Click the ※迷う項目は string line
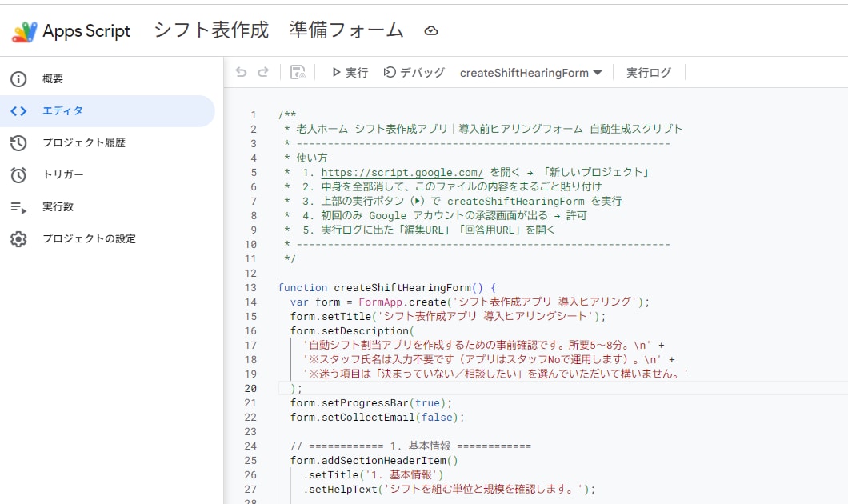Viewport: 848px width, 504px height. (x=495, y=374)
